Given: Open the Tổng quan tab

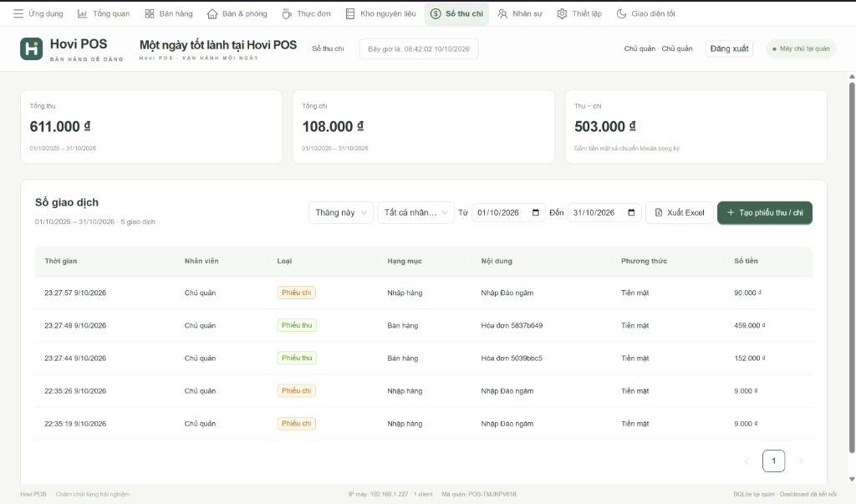Looking at the screenshot, I should tap(104, 13).
